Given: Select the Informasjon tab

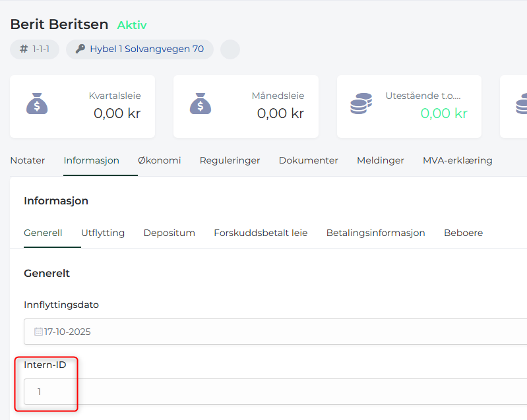Looking at the screenshot, I should pos(92,160).
